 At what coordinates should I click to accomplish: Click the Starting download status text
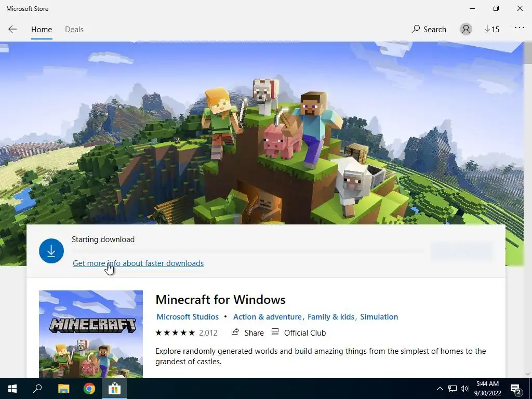103,240
